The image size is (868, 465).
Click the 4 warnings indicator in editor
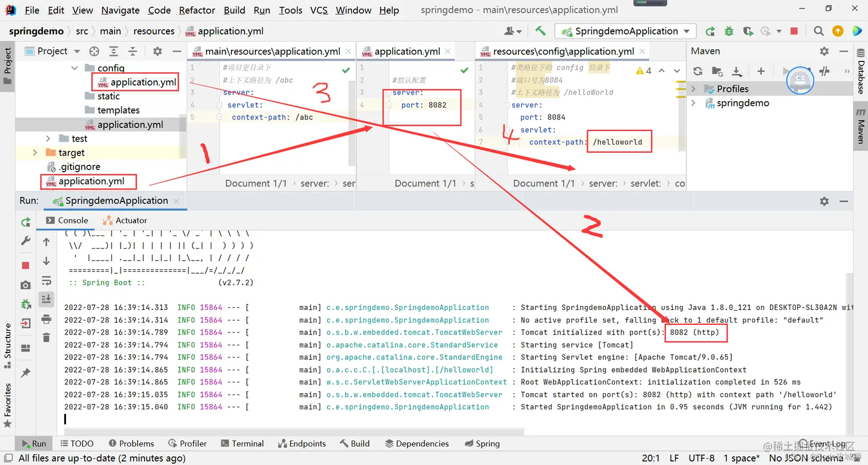(644, 71)
